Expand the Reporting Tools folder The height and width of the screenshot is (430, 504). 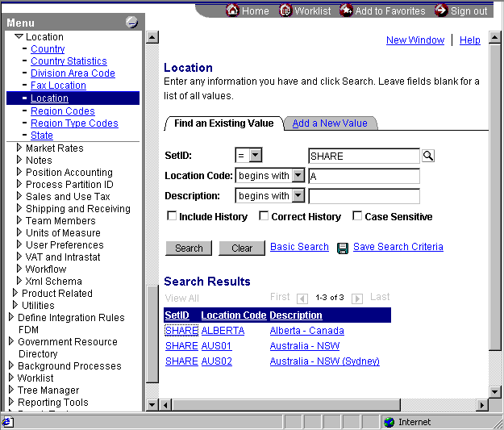click(x=11, y=402)
